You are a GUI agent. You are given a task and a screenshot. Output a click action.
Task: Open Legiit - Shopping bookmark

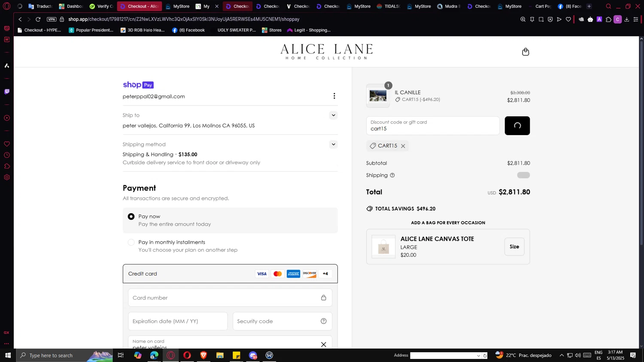coord(309,30)
